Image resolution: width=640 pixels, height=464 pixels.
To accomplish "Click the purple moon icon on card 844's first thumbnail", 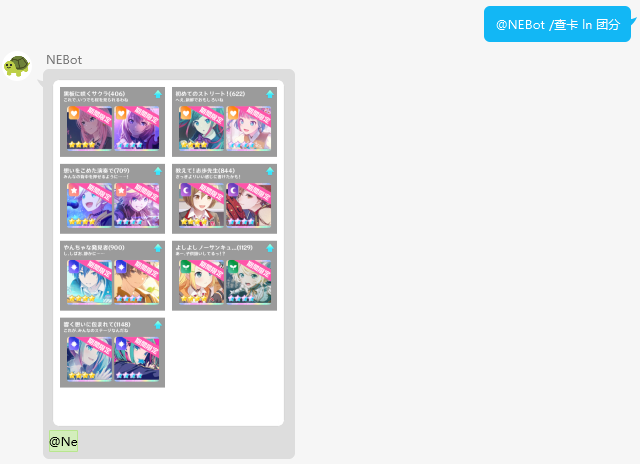I will [185, 190].
